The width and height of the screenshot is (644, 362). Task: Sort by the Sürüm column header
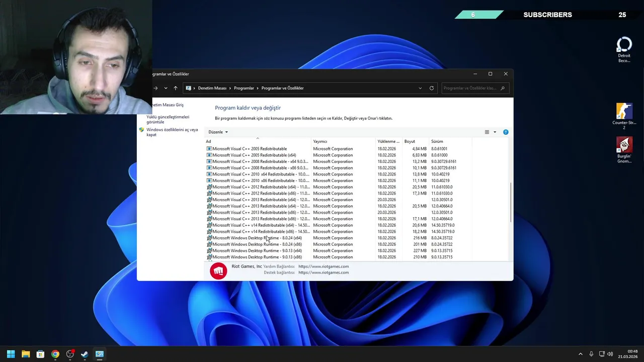click(450, 141)
